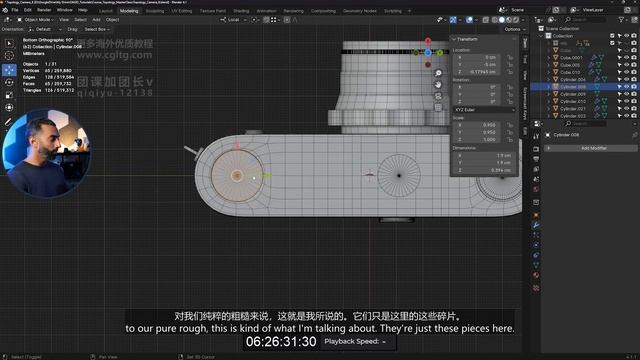The width and height of the screenshot is (640, 360).
Task: Toggle X-ray mode in viewport header
Action: click(x=486, y=20)
